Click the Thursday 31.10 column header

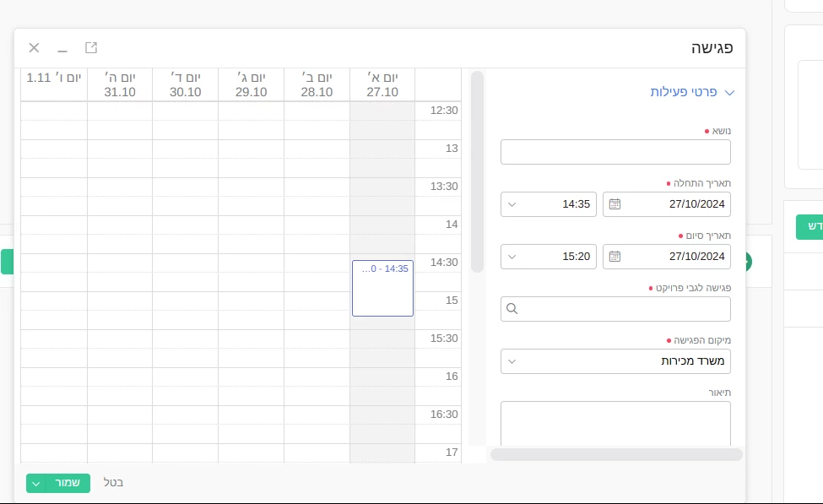click(x=120, y=84)
